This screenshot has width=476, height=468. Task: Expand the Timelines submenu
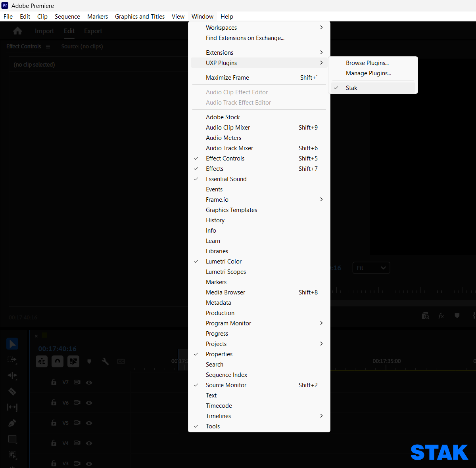pyautogui.click(x=259, y=416)
